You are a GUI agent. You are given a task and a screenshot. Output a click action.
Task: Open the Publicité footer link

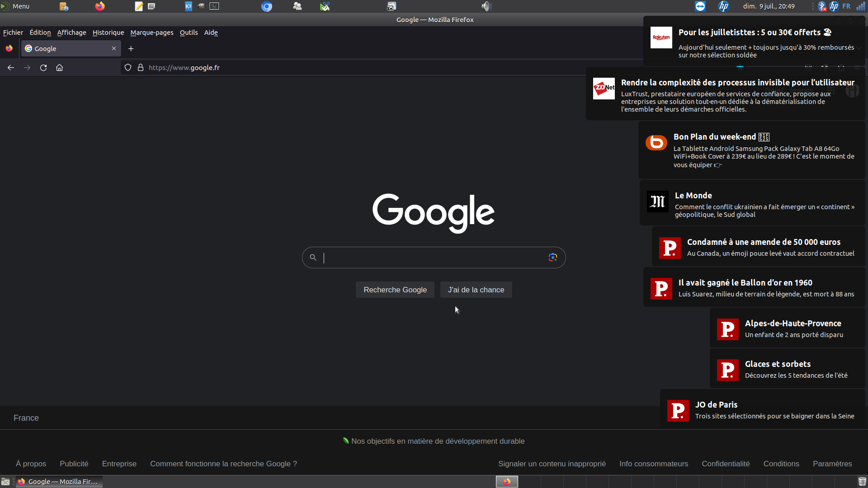74,464
